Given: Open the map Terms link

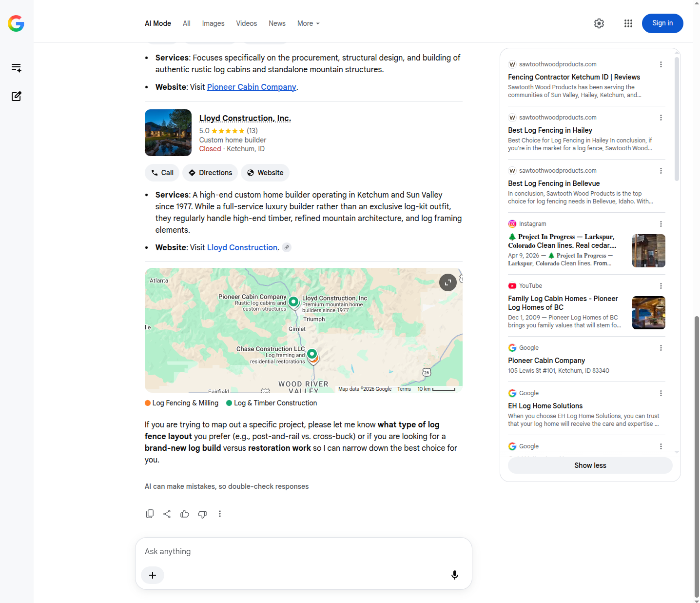Looking at the screenshot, I should point(404,389).
